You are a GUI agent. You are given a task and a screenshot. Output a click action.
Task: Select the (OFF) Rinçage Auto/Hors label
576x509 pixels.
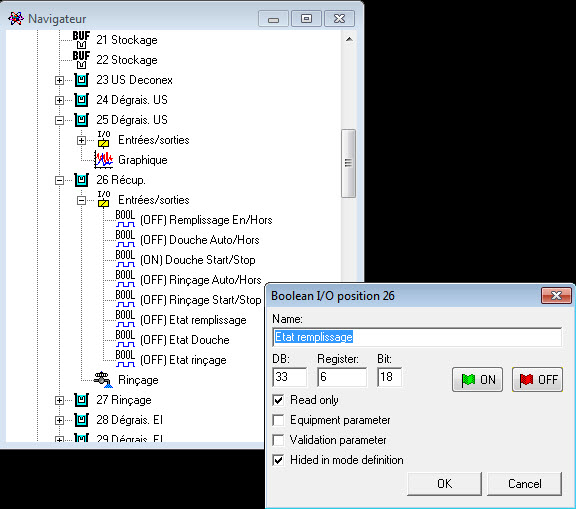click(x=201, y=280)
